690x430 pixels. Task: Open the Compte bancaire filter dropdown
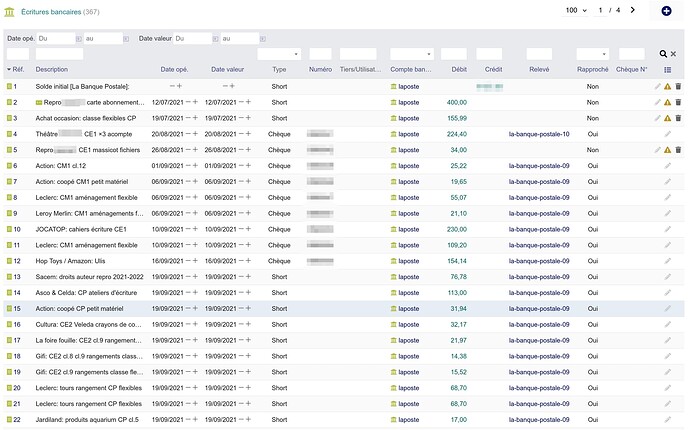(412, 54)
